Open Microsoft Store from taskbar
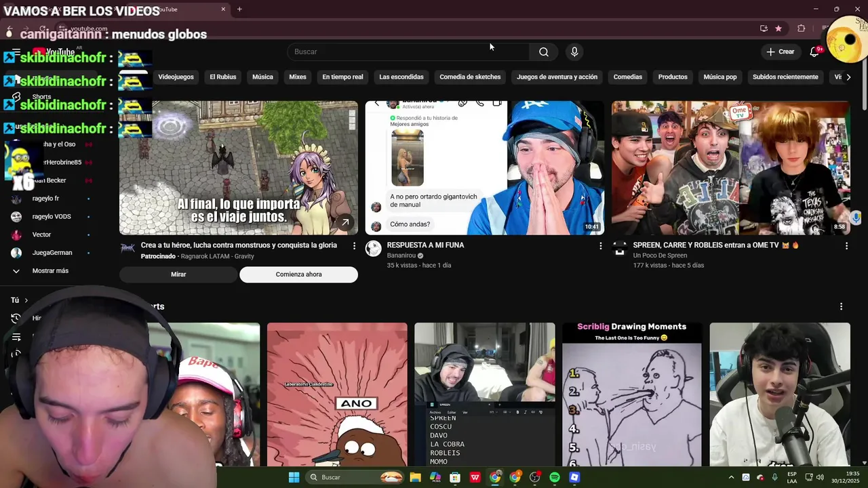 point(455,477)
